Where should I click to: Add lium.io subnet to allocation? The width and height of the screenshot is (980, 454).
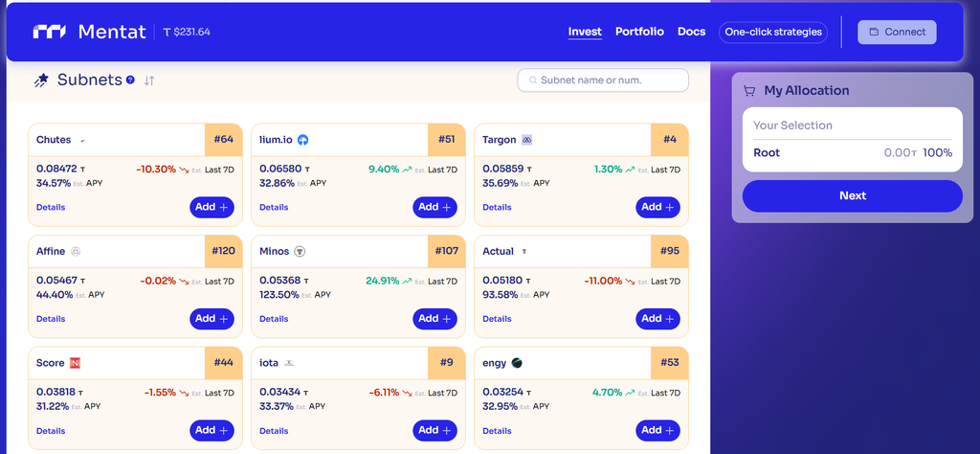coord(435,207)
